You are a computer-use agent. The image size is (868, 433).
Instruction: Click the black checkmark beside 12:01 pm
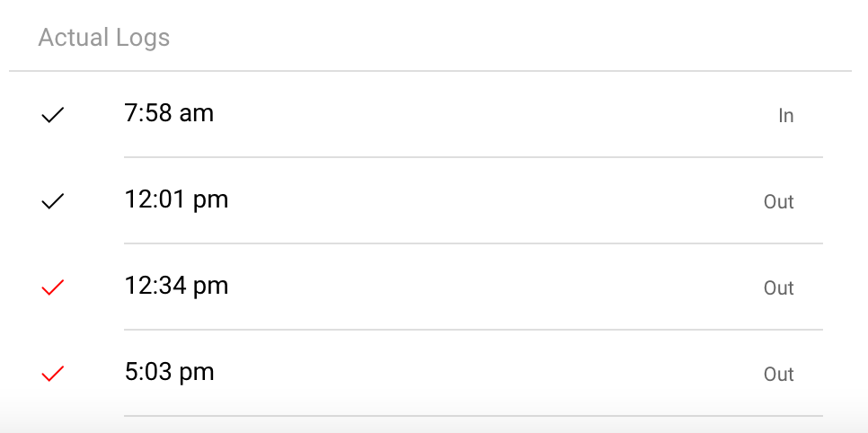pos(53,201)
